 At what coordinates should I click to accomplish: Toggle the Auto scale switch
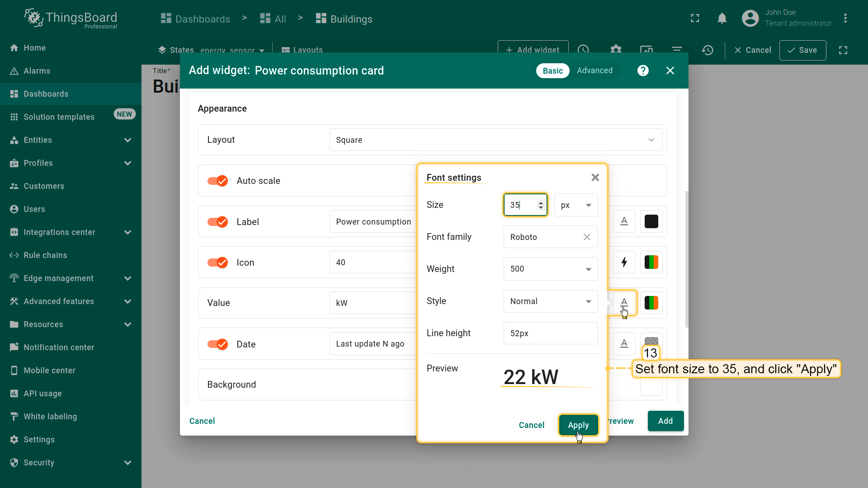217,181
